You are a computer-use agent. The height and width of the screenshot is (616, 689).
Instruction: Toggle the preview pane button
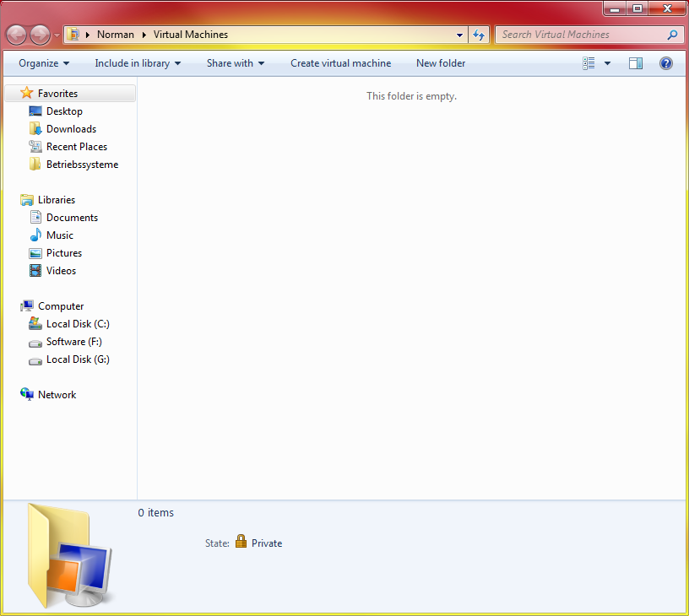pos(636,63)
